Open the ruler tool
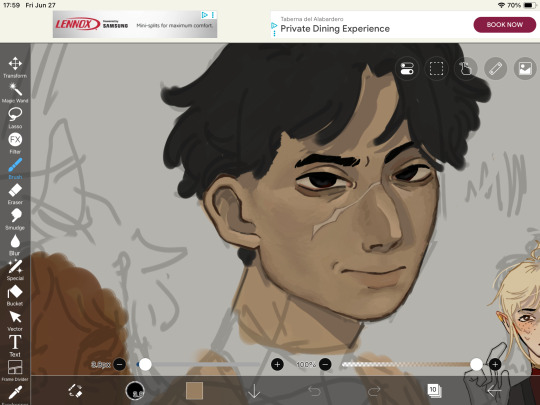540x405 pixels. 495,68
